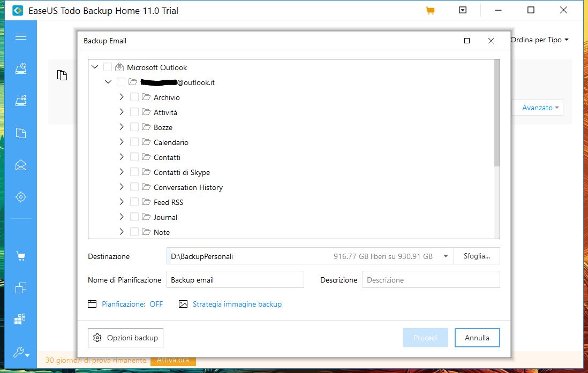Open the System Clone grid icon in the sidebar

click(20, 319)
